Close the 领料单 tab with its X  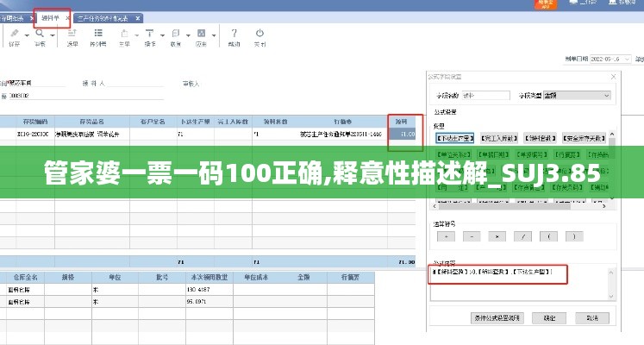[x=68, y=18]
